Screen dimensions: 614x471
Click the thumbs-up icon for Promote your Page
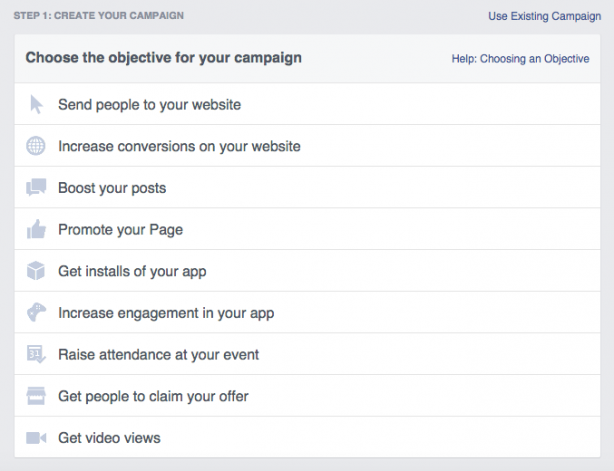coord(36,229)
